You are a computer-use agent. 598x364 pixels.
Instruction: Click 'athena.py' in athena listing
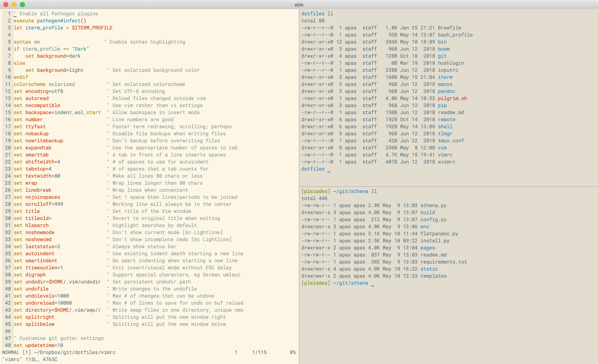click(433, 205)
